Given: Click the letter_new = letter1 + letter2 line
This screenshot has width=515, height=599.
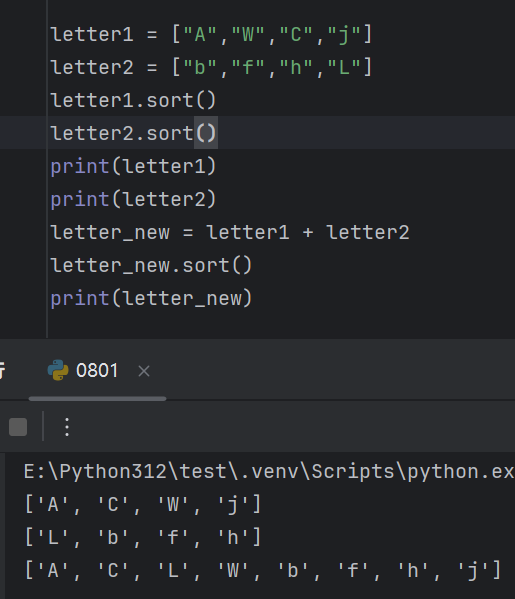Looking at the screenshot, I should coord(230,232).
